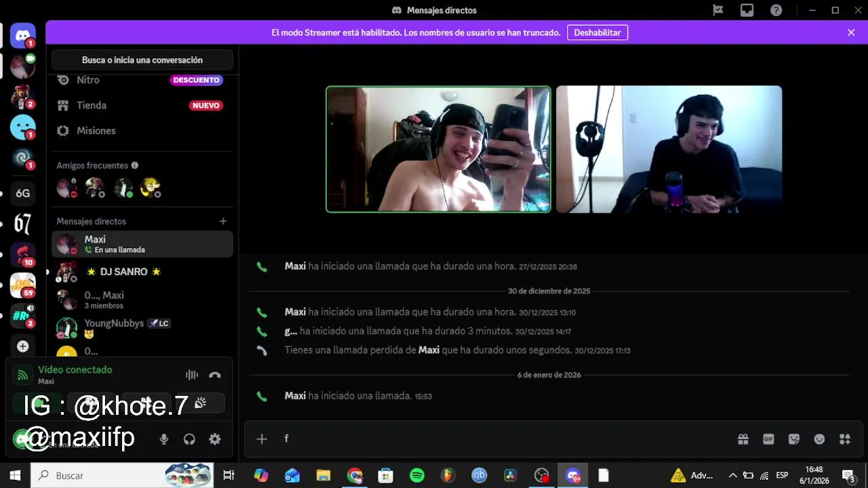Screen dimensions: 868x488
Task: Open the shirtless user's video tile
Action: click(x=438, y=149)
